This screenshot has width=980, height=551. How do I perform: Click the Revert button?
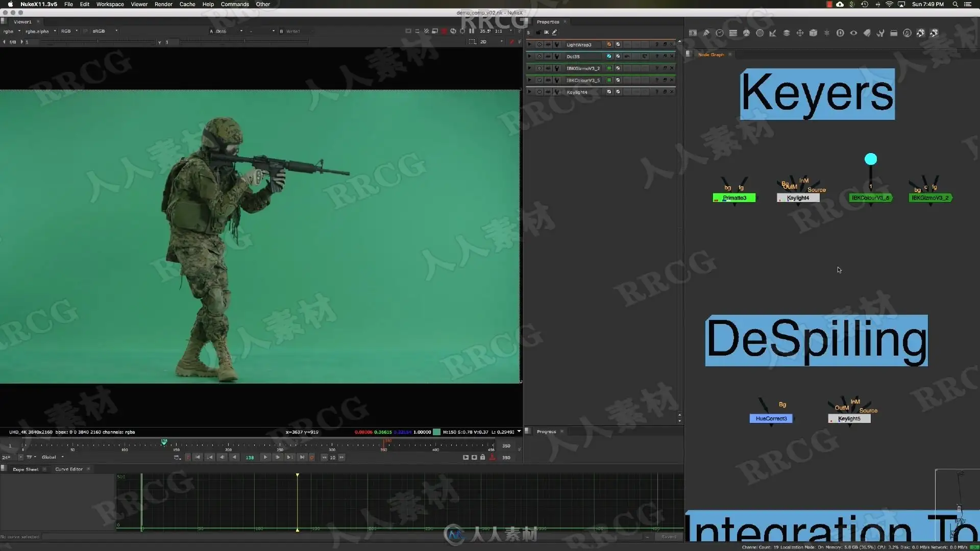668,537
